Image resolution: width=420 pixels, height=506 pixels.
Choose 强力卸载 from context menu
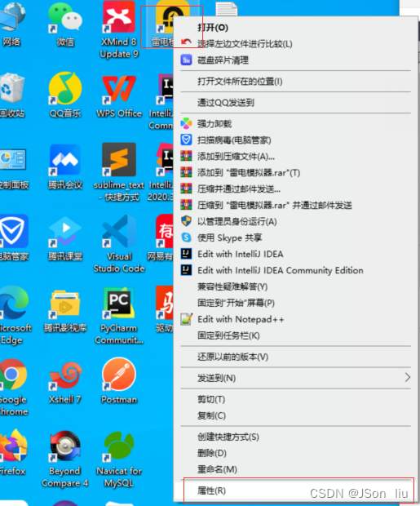214,123
